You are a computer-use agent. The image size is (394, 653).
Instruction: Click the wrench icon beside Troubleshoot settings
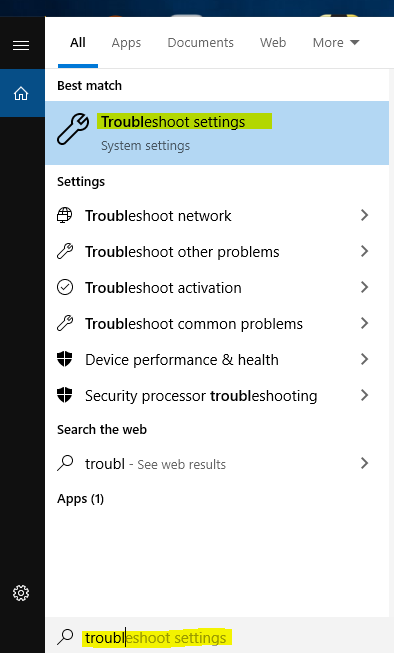click(x=73, y=129)
